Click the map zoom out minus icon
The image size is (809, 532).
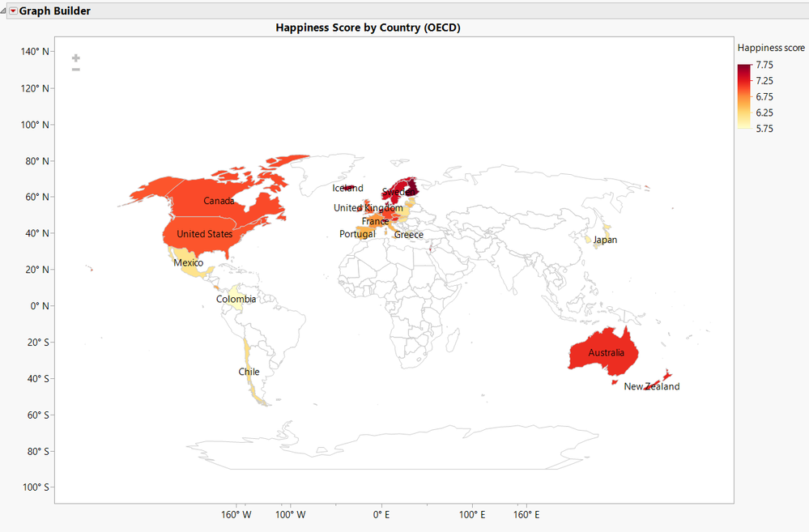[76, 69]
